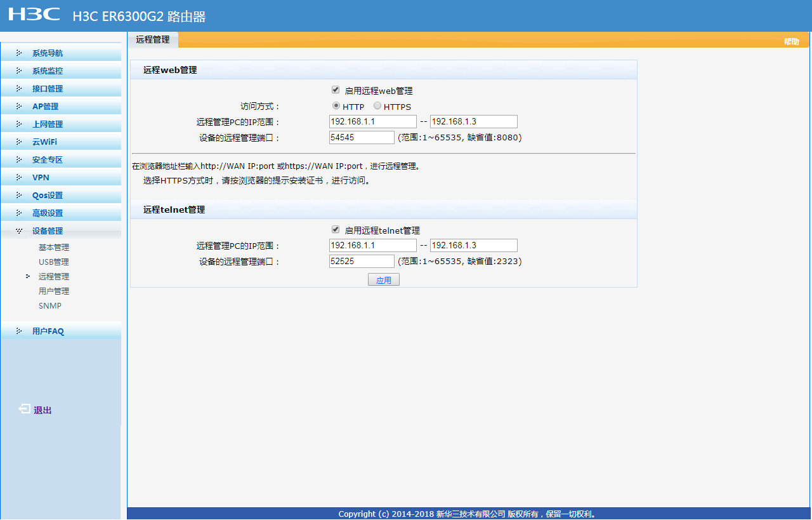Click the copyright notice in the footer
The image size is (812, 520).
pos(468,514)
